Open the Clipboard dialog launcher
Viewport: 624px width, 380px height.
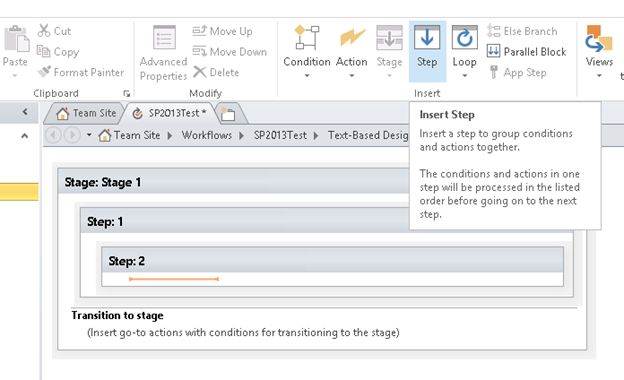(x=127, y=94)
